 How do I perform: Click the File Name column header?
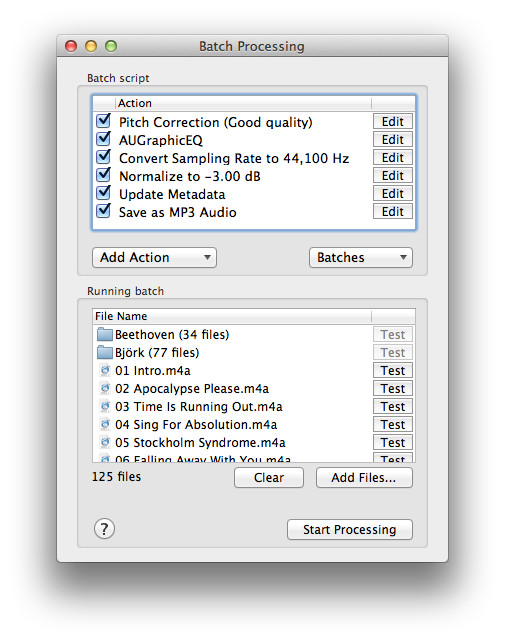coord(232,316)
